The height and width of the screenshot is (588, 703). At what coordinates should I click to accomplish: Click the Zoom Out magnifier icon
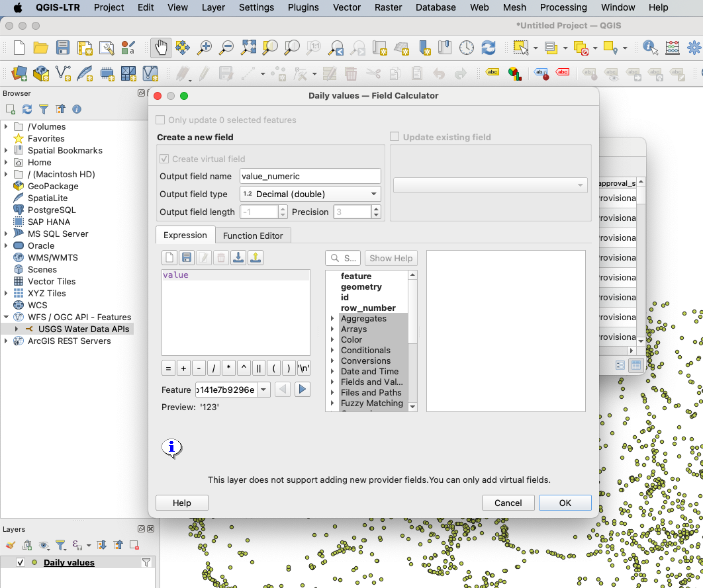pos(226,48)
